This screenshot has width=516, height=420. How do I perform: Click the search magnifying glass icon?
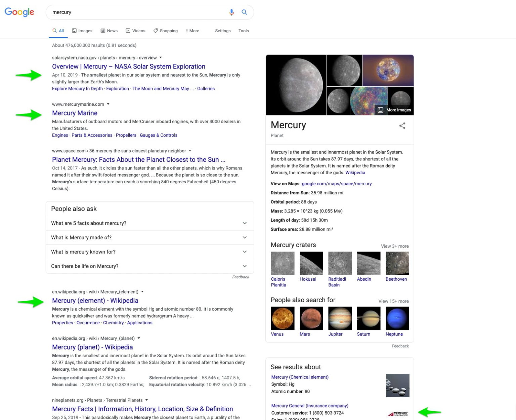click(x=244, y=12)
